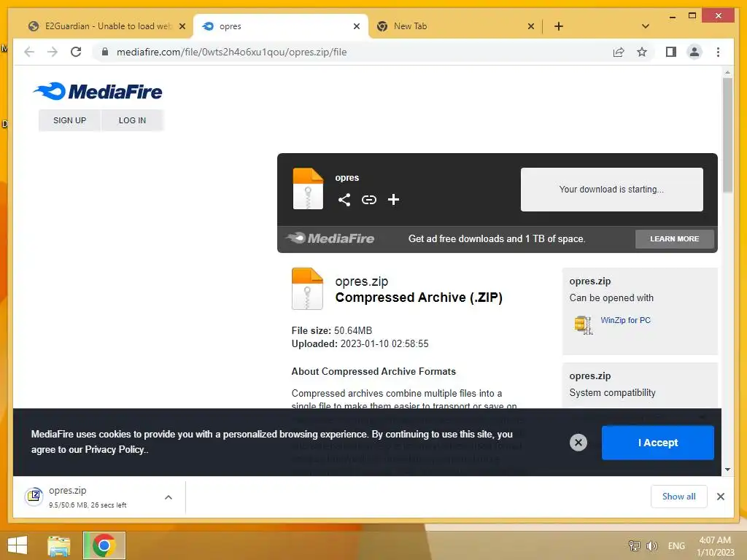Dismiss cookie banner with round X icon
The width and height of the screenshot is (747, 560).
578,443
